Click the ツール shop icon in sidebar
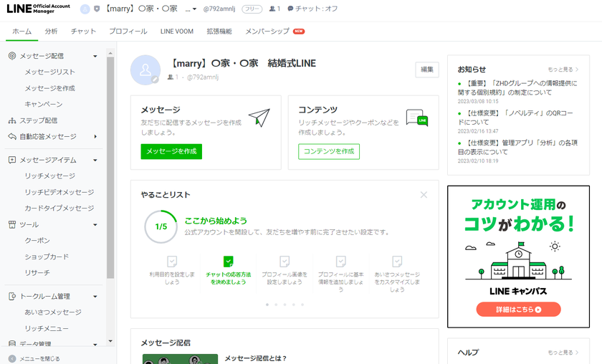This screenshot has width=602, height=364. [12, 224]
